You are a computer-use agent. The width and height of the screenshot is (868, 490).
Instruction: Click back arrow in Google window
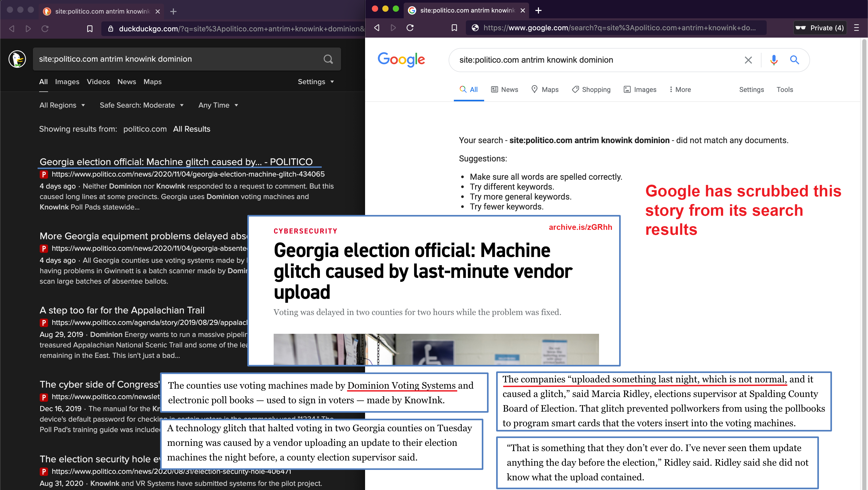click(377, 28)
